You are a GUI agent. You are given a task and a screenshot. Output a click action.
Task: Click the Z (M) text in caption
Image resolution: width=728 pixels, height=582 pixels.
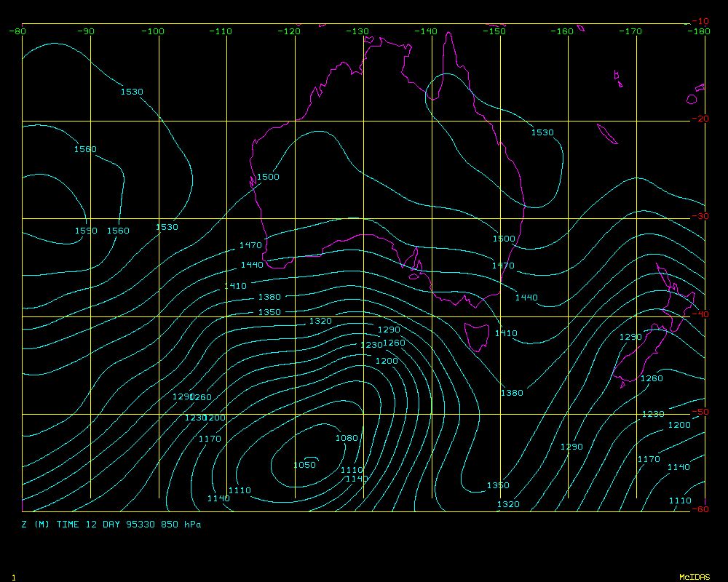click(35, 524)
